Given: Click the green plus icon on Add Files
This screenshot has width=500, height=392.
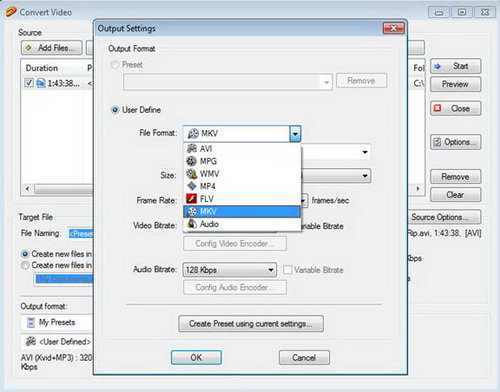Looking at the screenshot, I should coord(29,48).
